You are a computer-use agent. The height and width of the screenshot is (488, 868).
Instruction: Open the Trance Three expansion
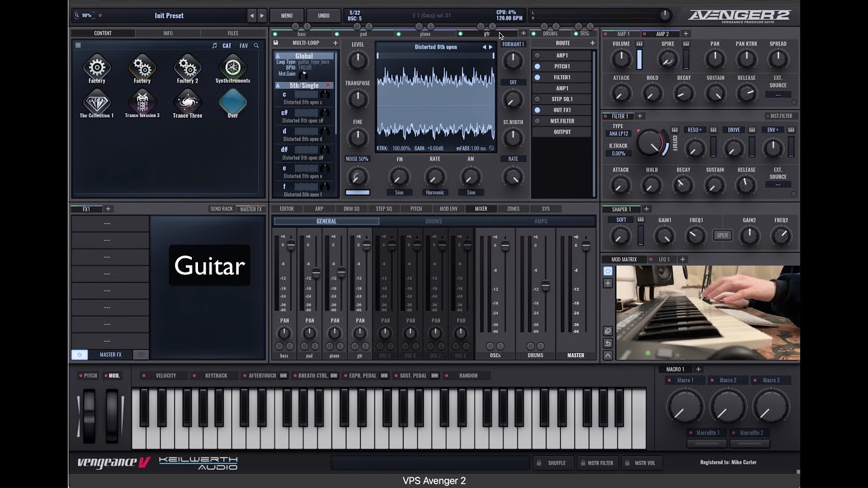[x=187, y=104]
